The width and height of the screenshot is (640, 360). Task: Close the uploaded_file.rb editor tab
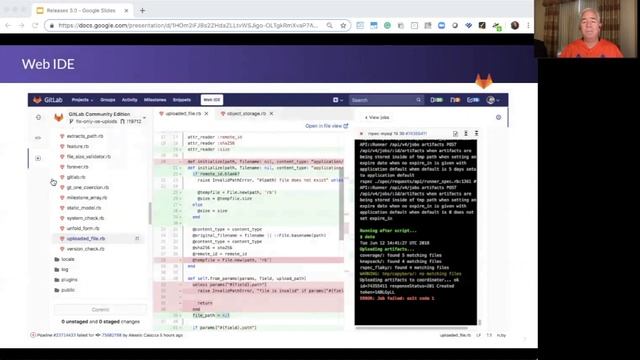[x=207, y=114]
